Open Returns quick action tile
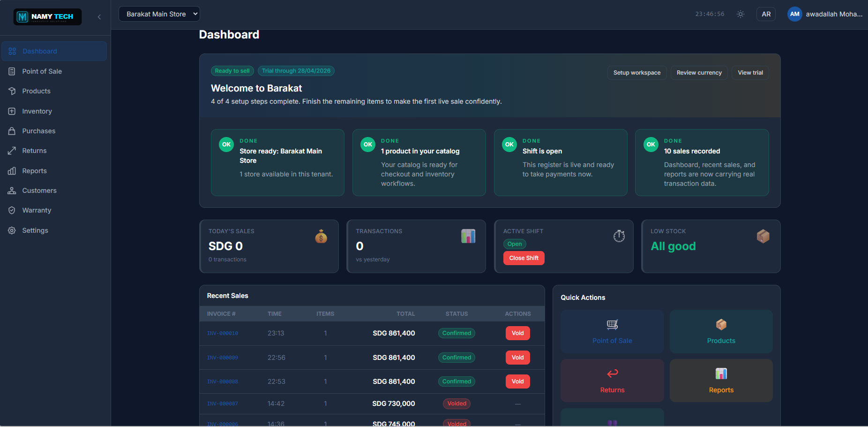 tap(612, 381)
